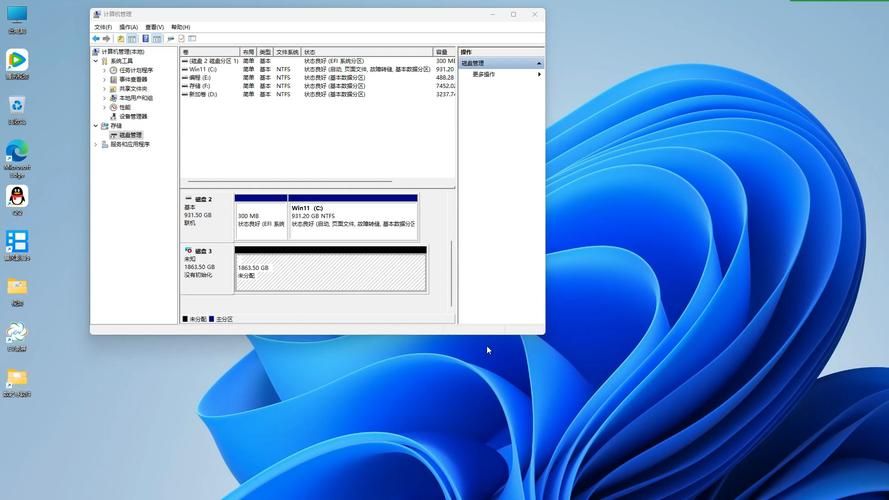The height and width of the screenshot is (500, 889).
Task: Click the volume list horizontal scrollbar
Action: (289, 181)
